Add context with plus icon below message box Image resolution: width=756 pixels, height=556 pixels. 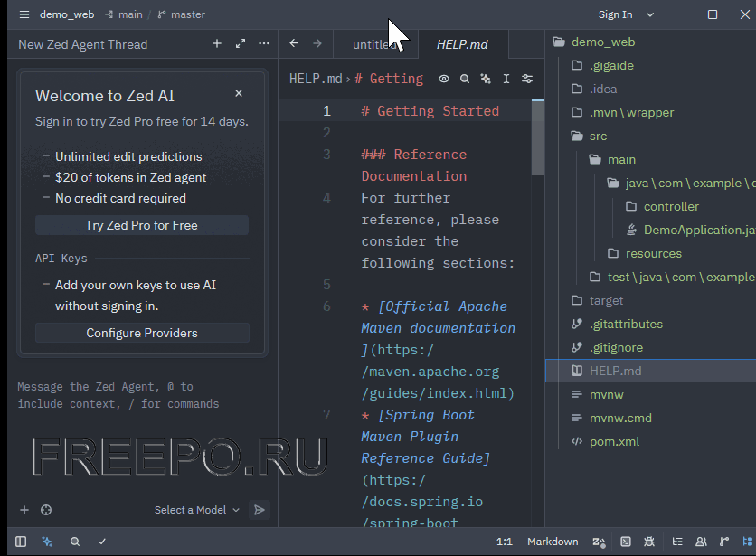[24, 510]
